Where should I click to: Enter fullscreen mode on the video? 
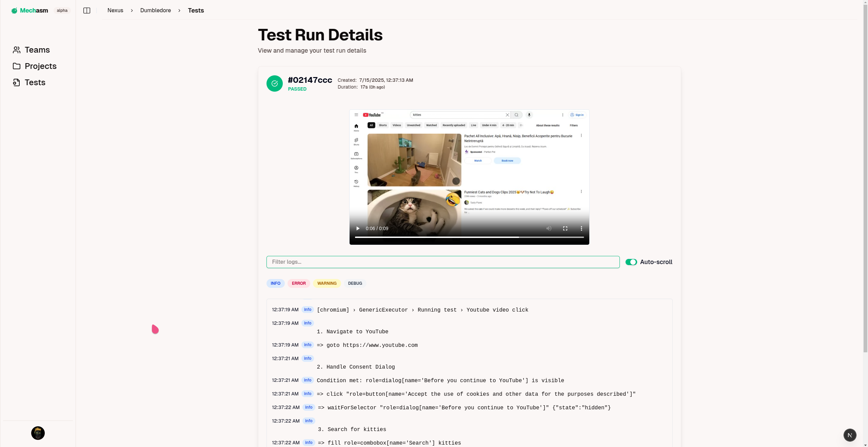(565, 228)
